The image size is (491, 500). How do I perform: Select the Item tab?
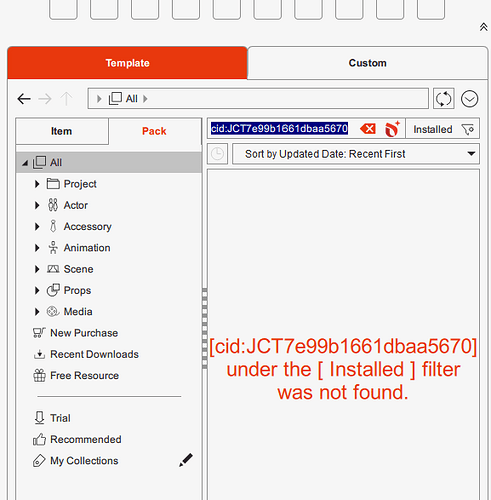point(62,131)
